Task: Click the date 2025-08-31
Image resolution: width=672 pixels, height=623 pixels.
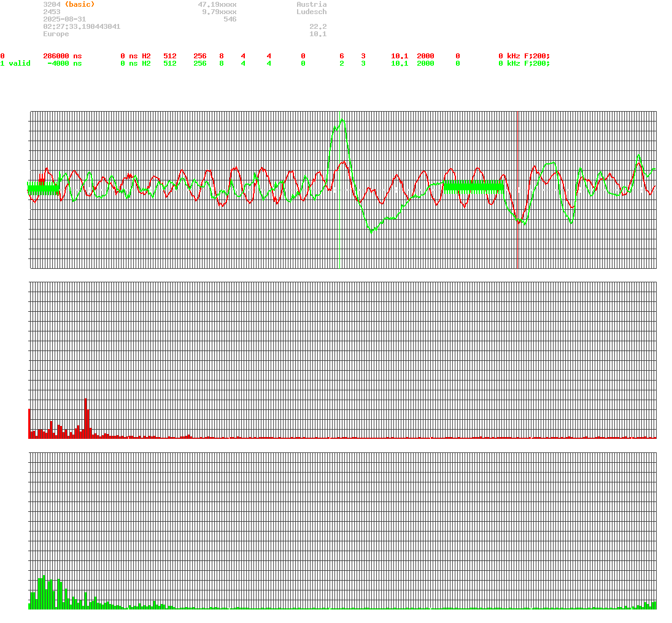Action: 64,19
